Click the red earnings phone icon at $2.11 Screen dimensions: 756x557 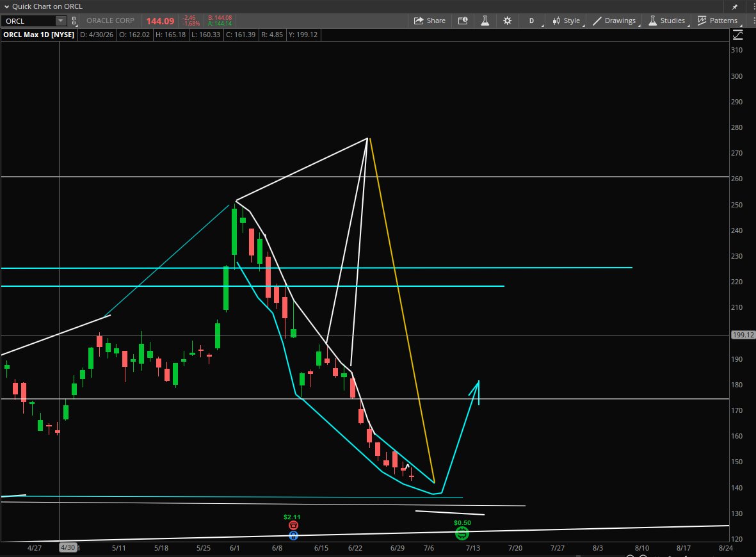tap(293, 526)
